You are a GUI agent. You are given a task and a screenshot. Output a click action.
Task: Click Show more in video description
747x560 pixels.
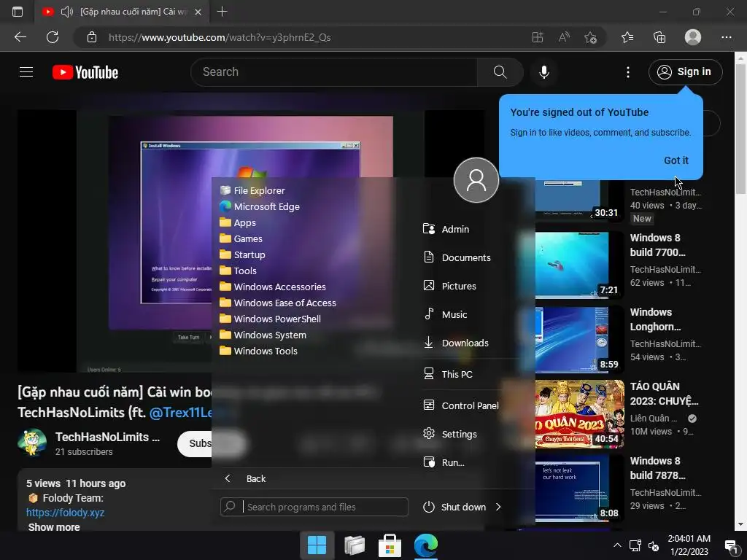pyautogui.click(x=54, y=527)
